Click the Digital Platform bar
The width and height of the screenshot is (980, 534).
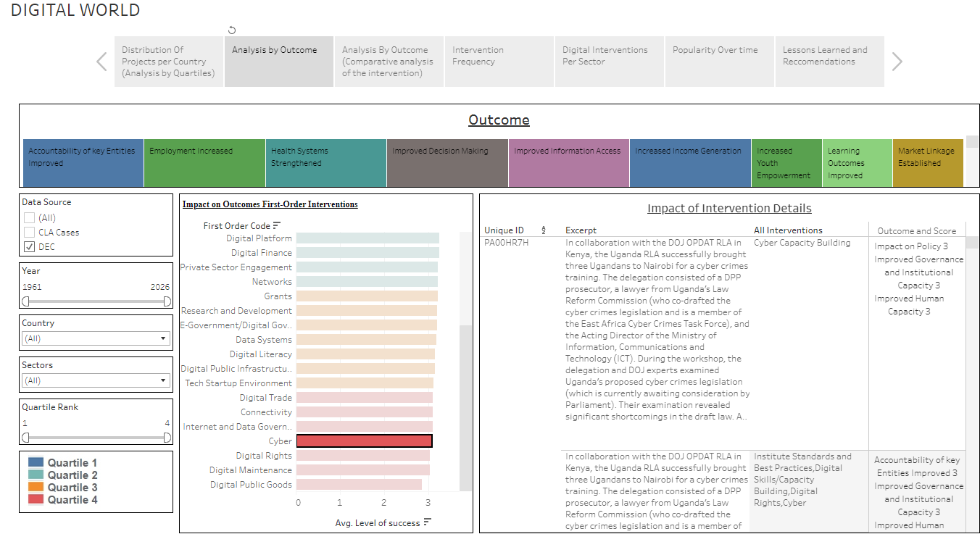coord(367,238)
